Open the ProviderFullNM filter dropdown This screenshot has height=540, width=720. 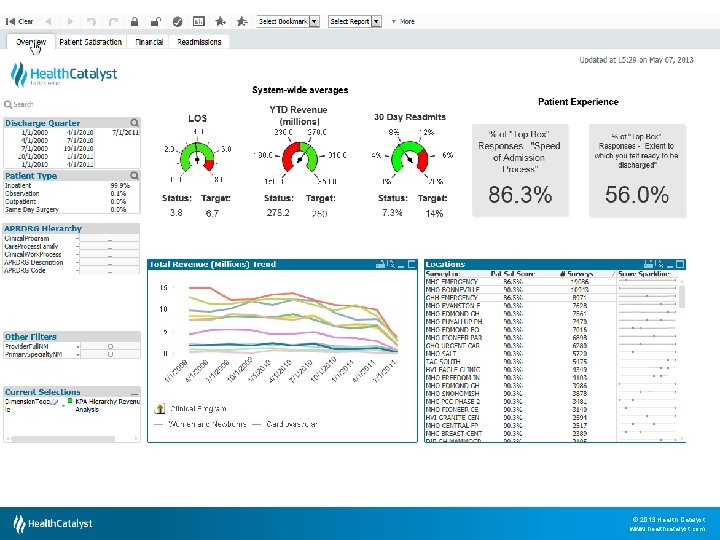78,347
